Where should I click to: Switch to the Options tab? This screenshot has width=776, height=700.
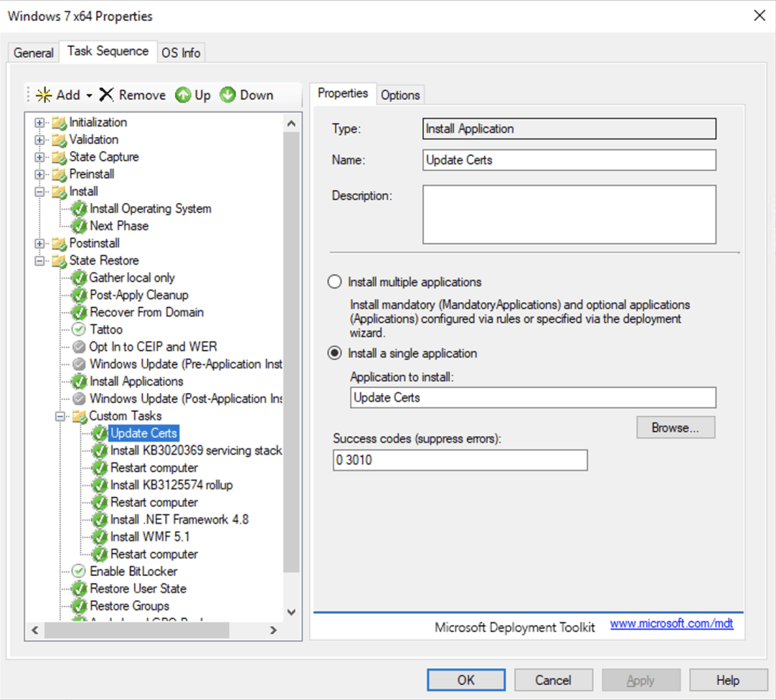point(400,95)
